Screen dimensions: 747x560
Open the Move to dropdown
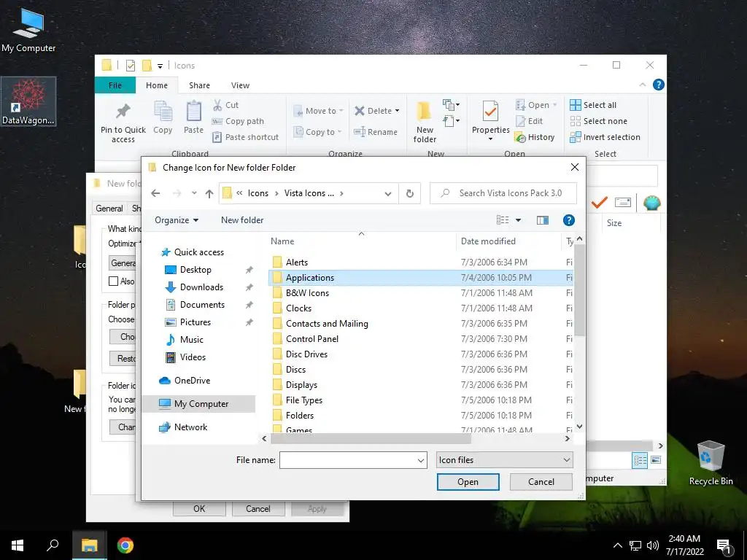(x=318, y=111)
